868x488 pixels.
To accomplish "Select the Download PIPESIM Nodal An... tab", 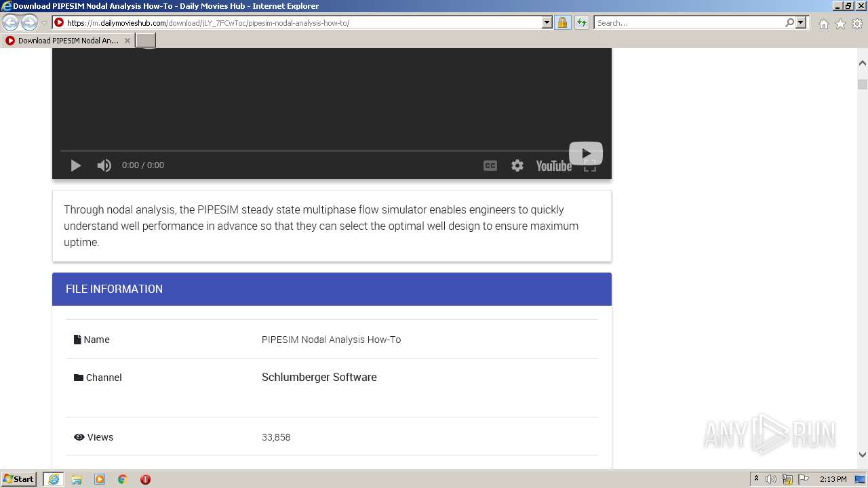I will [68, 41].
